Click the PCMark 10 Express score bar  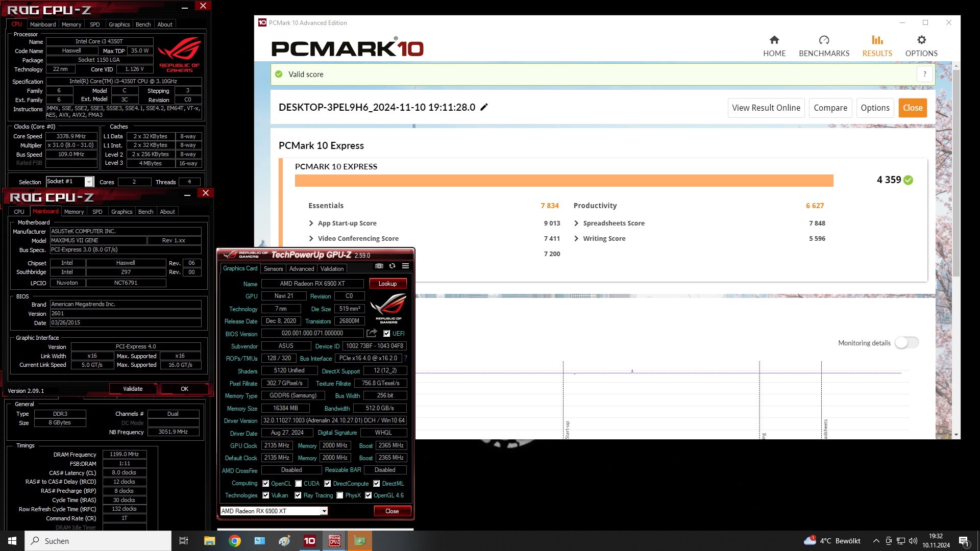click(x=564, y=181)
